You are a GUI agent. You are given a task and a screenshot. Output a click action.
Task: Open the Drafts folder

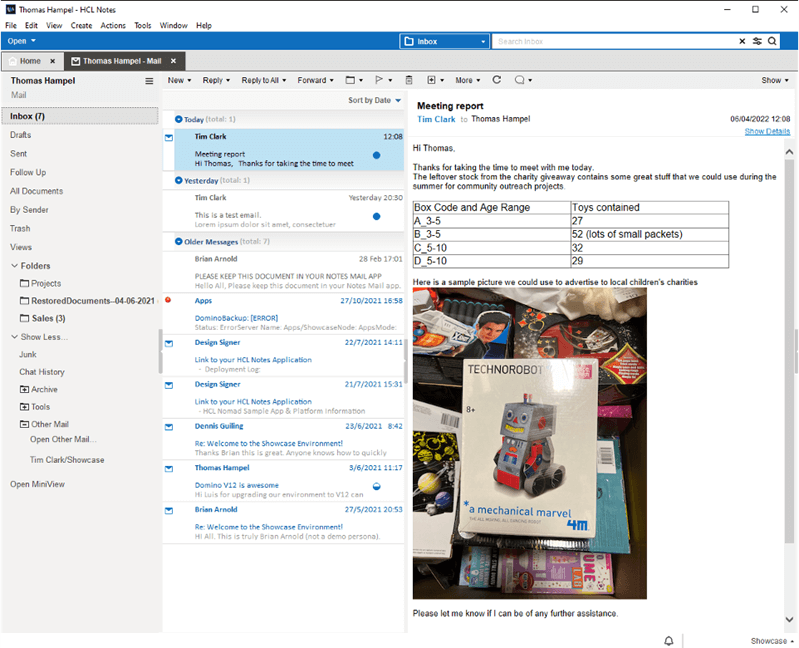click(21, 135)
